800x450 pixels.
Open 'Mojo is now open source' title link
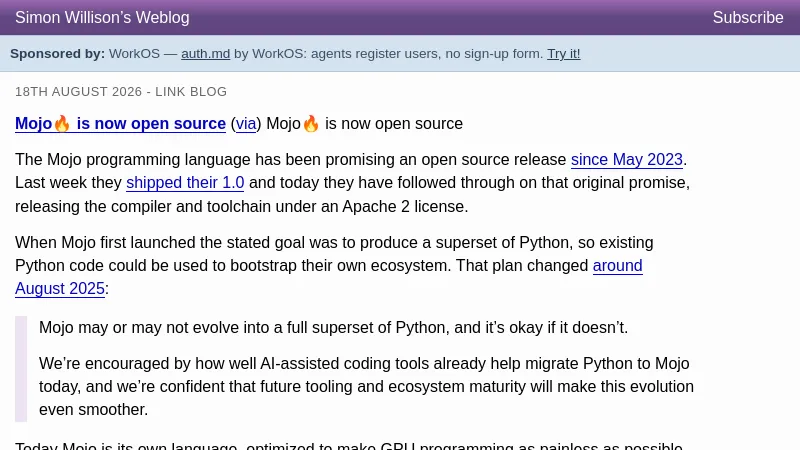coord(120,123)
